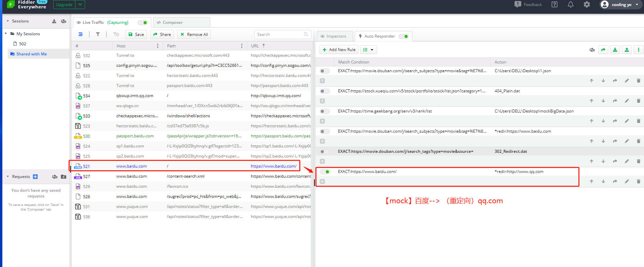This screenshot has height=267, width=644.
Task: Select session 536 www.yuque.com row
Action: (192, 217)
